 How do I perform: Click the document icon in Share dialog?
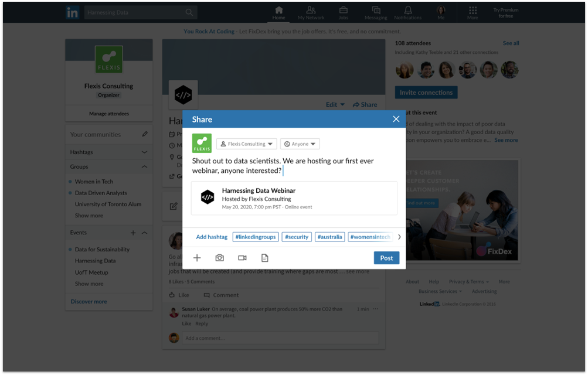[264, 258]
